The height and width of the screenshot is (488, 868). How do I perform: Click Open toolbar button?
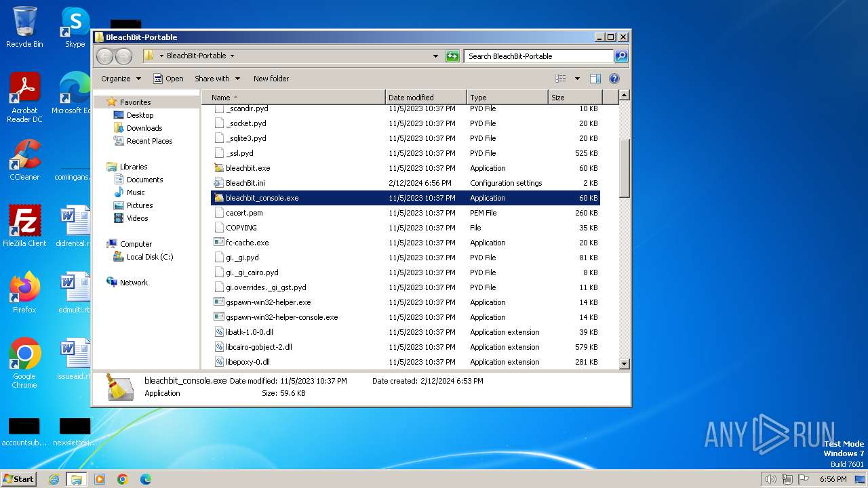pos(168,79)
